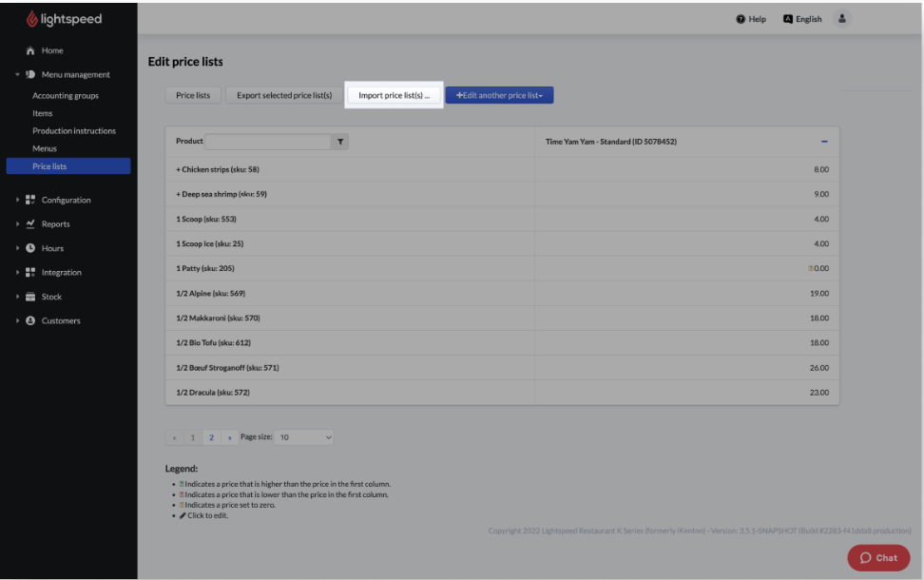Click the Lightspeed logo
The width and height of the screenshot is (924, 580).
point(64,19)
